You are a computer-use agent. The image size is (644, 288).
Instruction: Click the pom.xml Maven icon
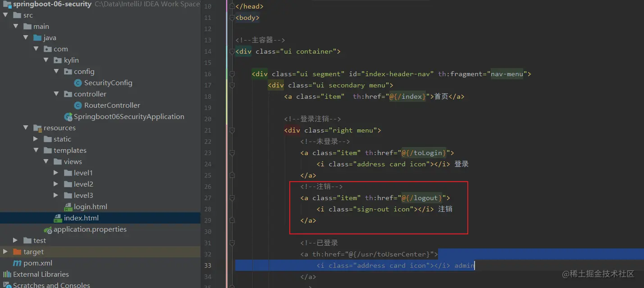17,263
